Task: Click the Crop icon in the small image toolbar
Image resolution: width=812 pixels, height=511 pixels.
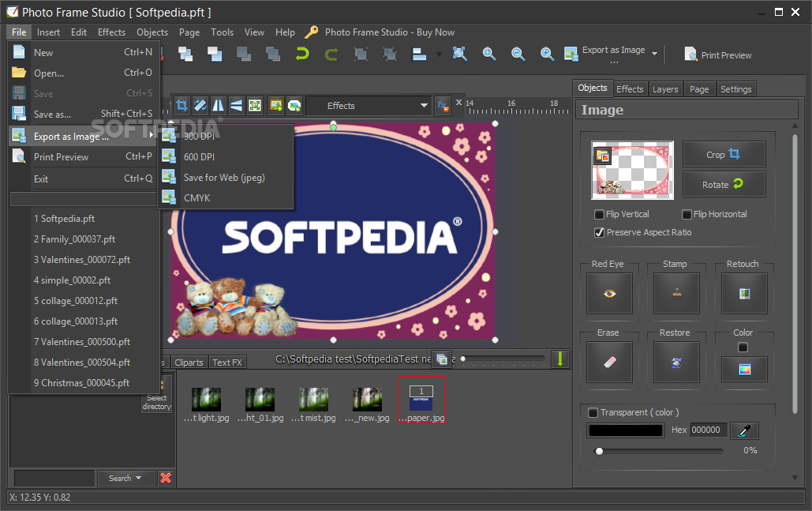Action: [181, 106]
